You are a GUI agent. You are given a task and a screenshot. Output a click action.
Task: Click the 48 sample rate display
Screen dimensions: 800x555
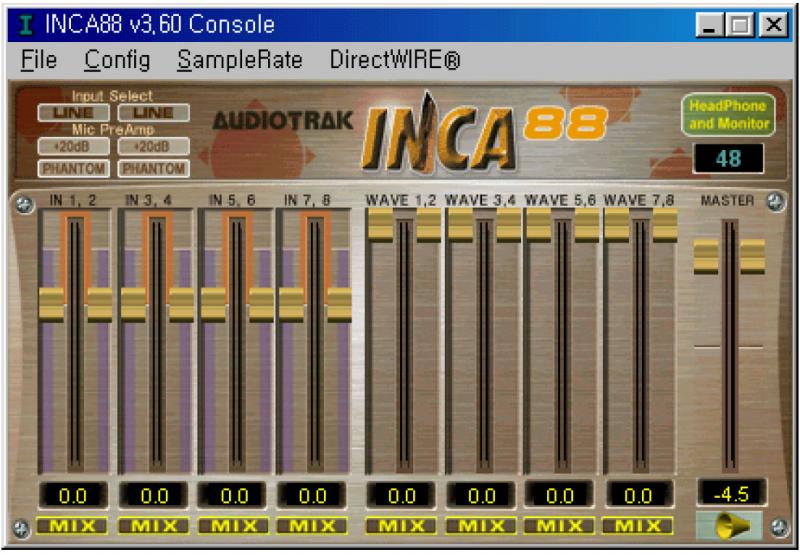(728, 159)
